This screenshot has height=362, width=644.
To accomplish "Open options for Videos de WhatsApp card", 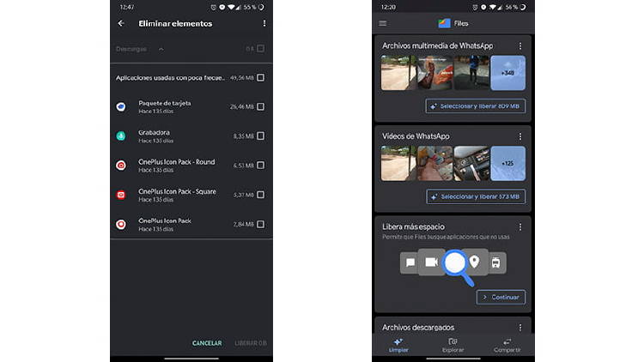I will pyautogui.click(x=520, y=136).
